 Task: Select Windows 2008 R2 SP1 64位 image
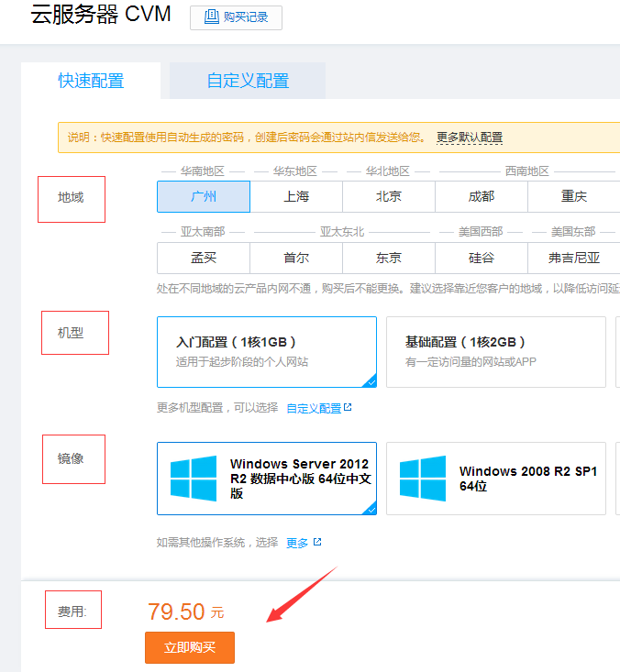coord(496,479)
